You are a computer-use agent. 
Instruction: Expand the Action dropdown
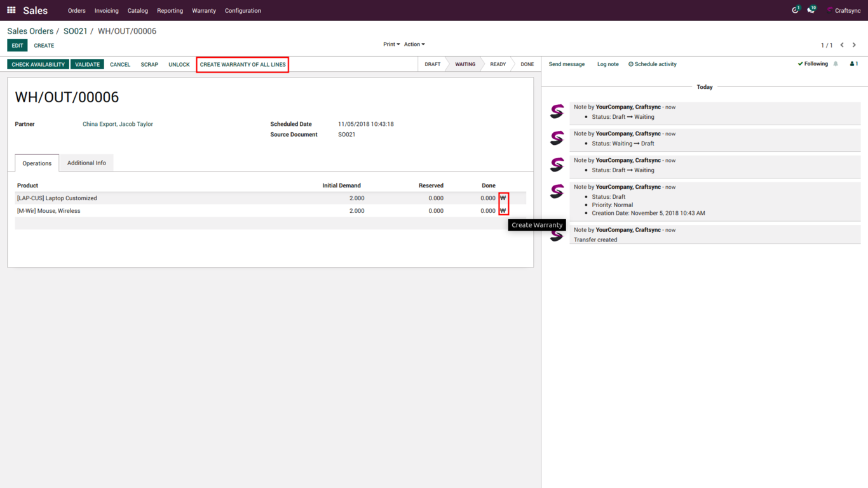tap(414, 44)
